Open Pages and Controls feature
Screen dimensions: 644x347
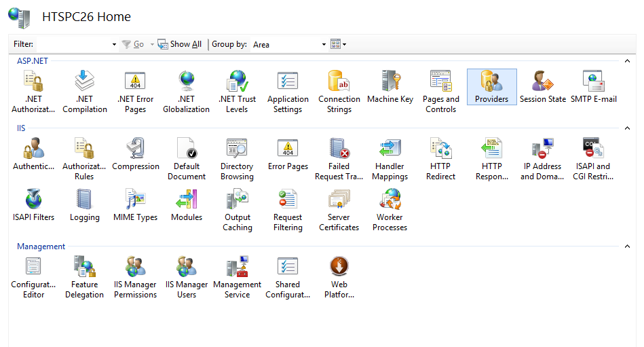[x=440, y=92]
